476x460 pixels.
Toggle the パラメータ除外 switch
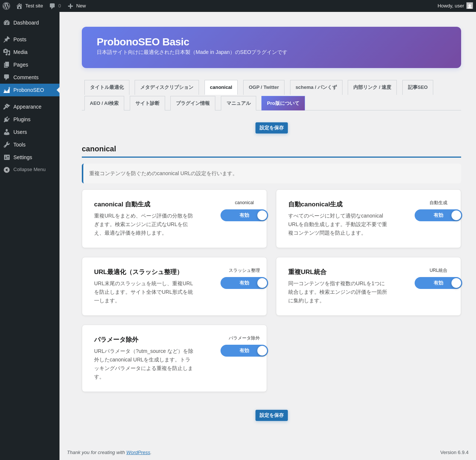(244, 351)
